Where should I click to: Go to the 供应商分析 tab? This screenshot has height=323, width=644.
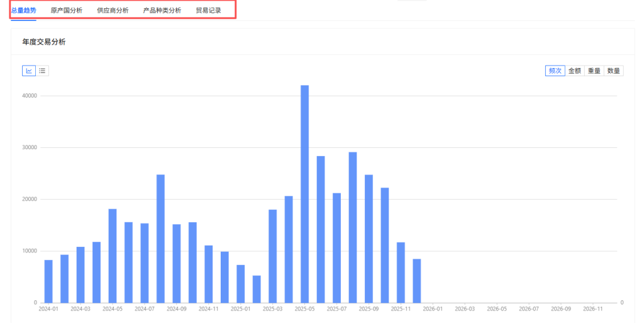pyautogui.click(x=113, y=10)
